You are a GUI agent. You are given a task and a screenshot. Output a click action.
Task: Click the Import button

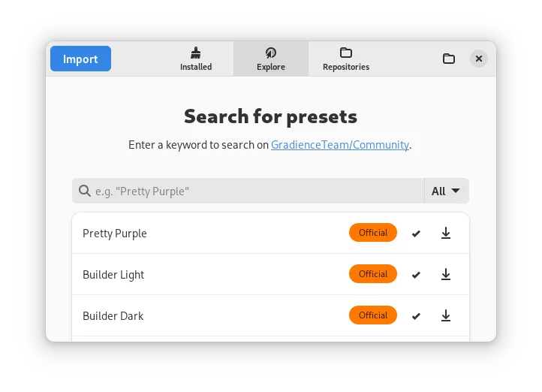[x=80, y=59]
